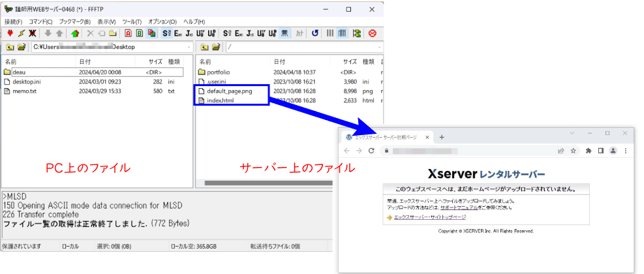The width and height of the screenshot is (644, 274).
Task: Go up one folder in local pane
Action: [10, 47]
